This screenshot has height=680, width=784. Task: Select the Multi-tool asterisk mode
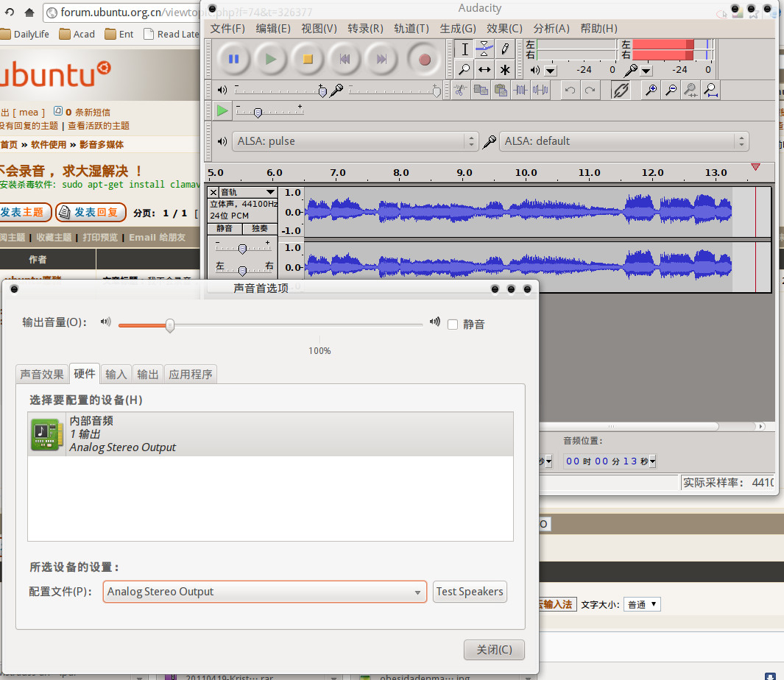coord(504,69)
